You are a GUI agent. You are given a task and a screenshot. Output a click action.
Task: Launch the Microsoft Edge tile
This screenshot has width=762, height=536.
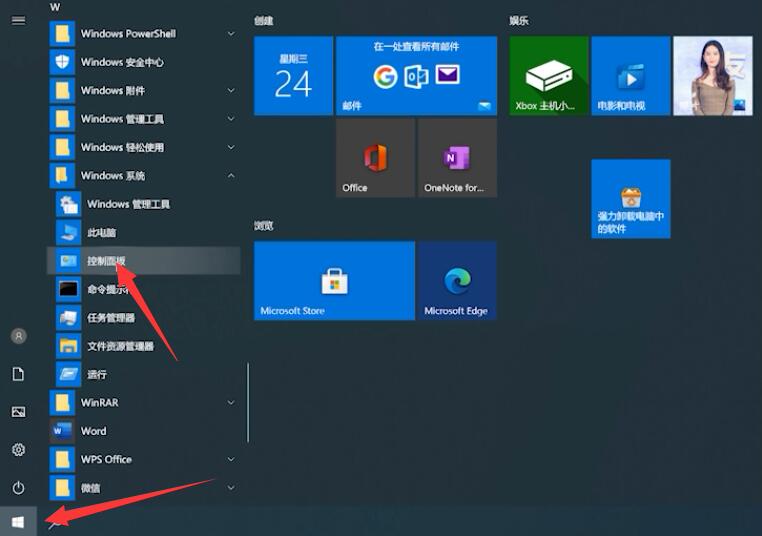click(457, 280)
